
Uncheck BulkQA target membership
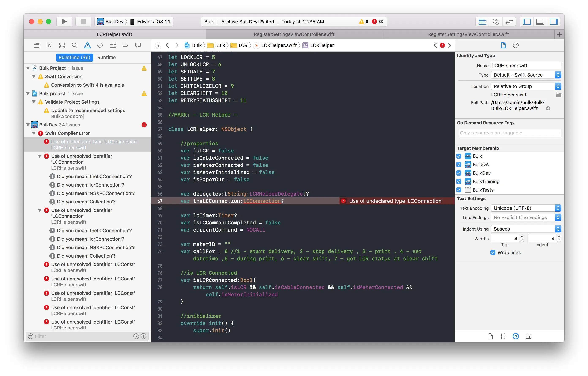[459, 165]
